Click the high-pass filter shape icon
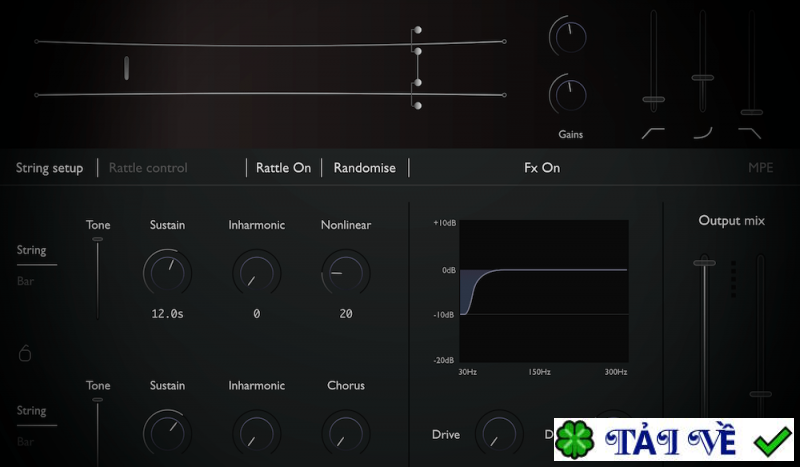This screenshot has height=467, width=800. [653, 132]
